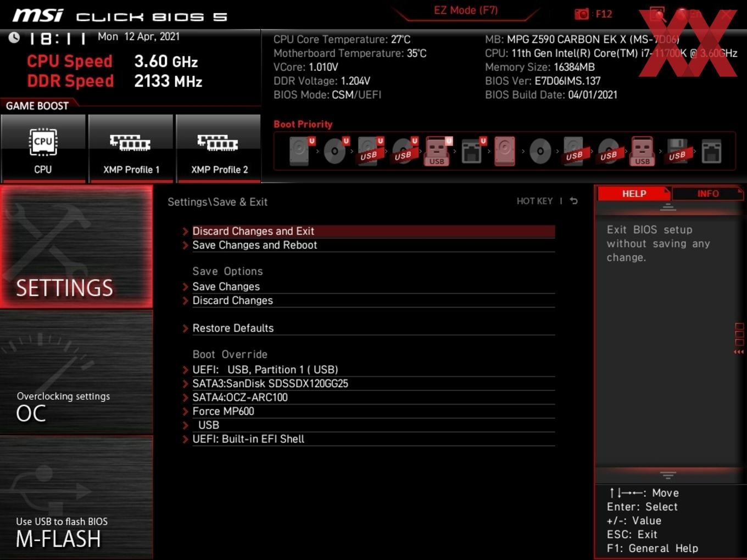This screenshot has height=560, width=747.
Task: Select the USB optical disc boot icon with U badge
Action: [404, 151]
